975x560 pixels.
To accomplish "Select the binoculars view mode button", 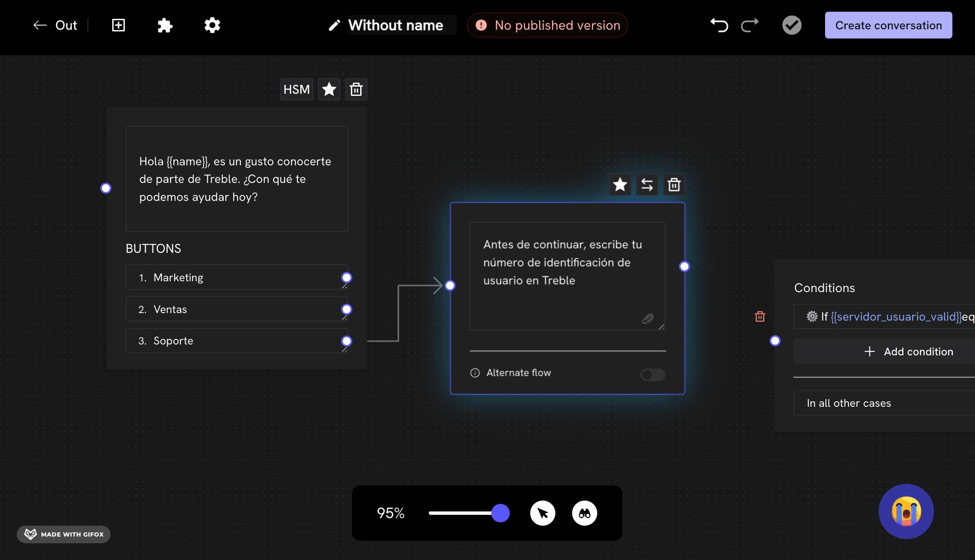I will pyautogui.click(x=584, y=513).
